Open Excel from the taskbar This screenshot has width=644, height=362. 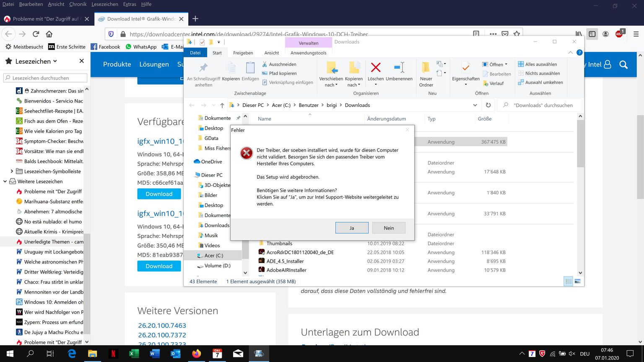coord(134,354)
